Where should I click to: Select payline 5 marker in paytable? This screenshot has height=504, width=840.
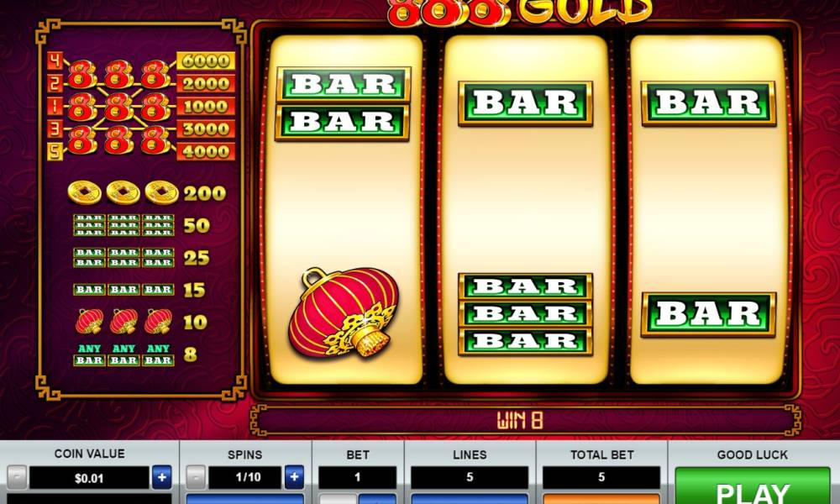(x=55, y=151)
